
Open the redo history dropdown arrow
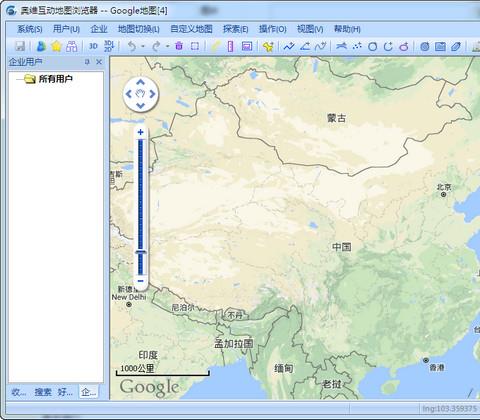pyautogui.click(x=167, y=46)
